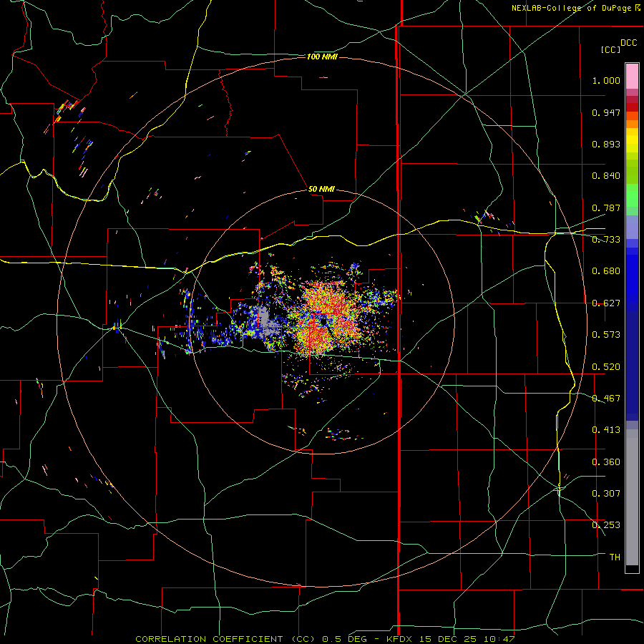Click the DCC legend heading
The image size is (644, 644).
(628, 43)
